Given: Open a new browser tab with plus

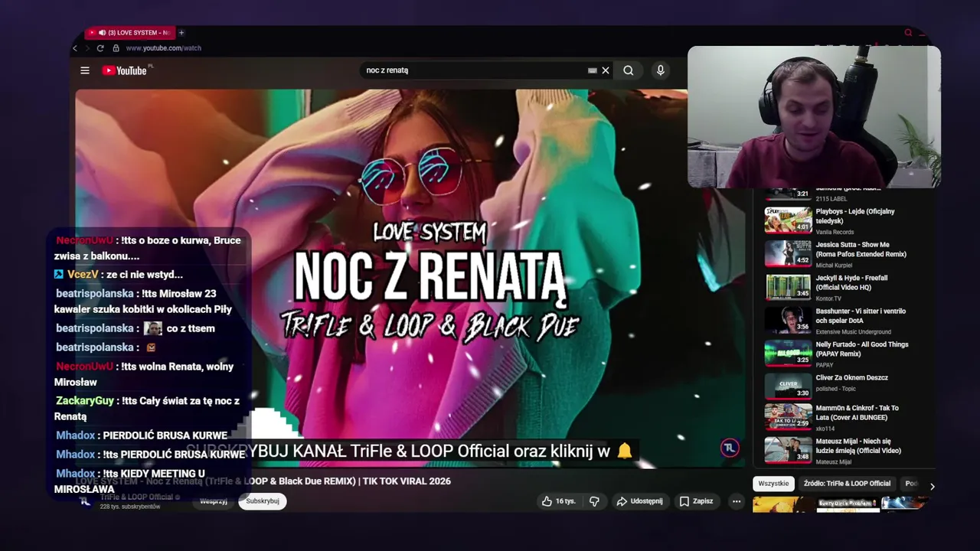Looking at the screenshot, I should pyautogui.click(x=181, y=33).
